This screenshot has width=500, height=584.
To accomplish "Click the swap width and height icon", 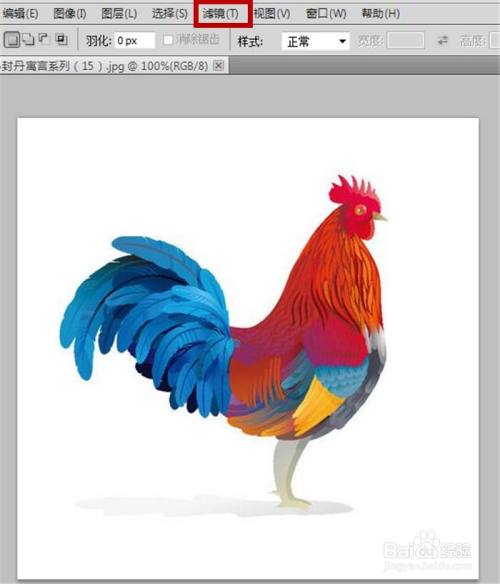I will [443, 40].
